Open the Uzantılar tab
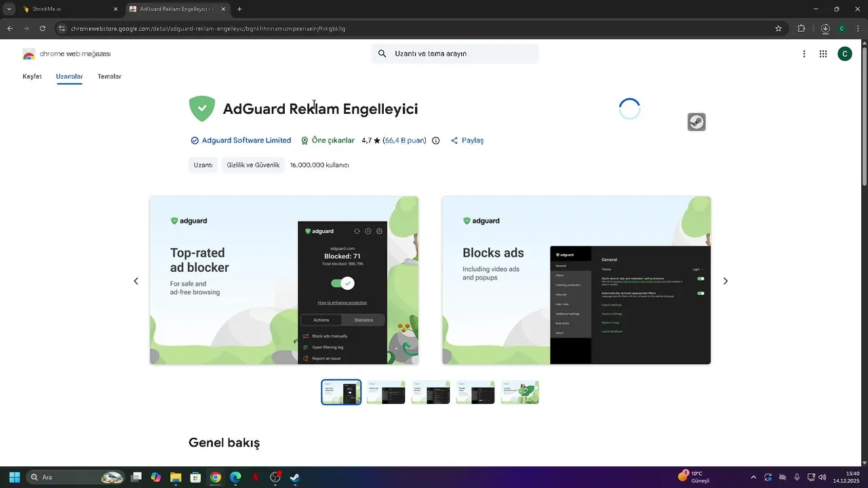The width and height of the screenshot is (868, 488). click(69, 77)
